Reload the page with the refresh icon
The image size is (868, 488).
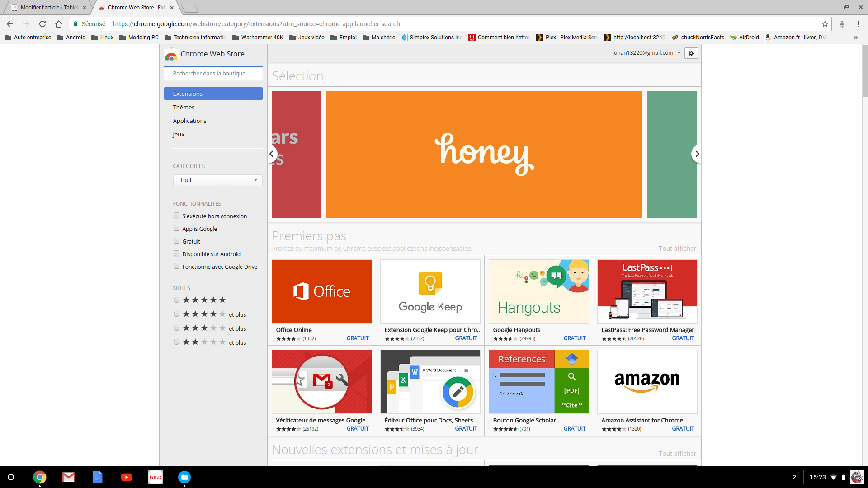pos(42,24)
